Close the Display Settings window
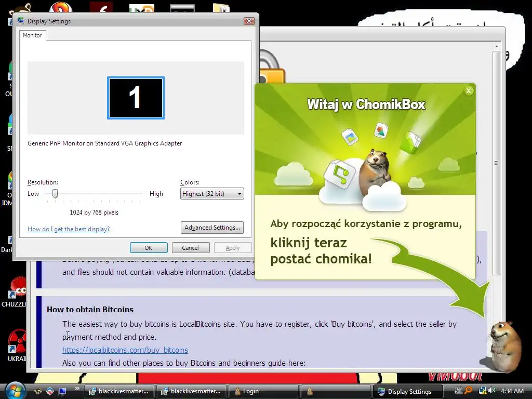This screenshot has width=532, height=399. pos(249,21)
